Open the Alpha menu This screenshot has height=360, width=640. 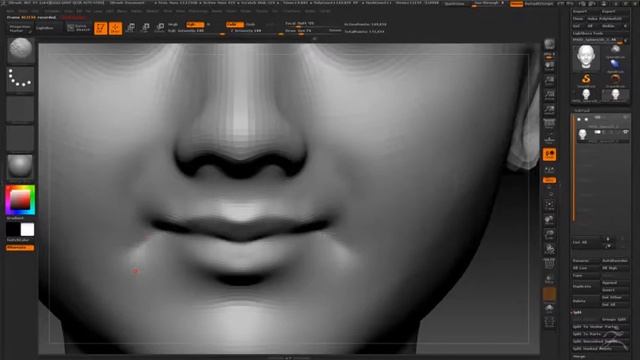click(x=11, y=11)
